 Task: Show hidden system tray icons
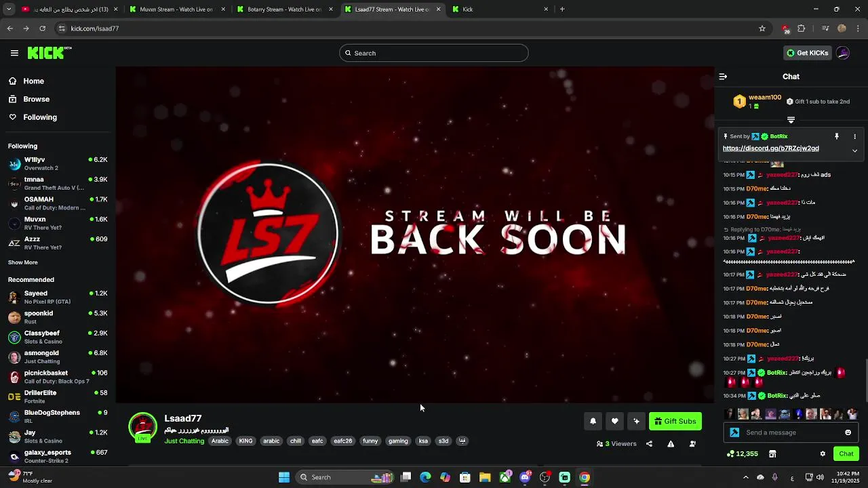746,477
